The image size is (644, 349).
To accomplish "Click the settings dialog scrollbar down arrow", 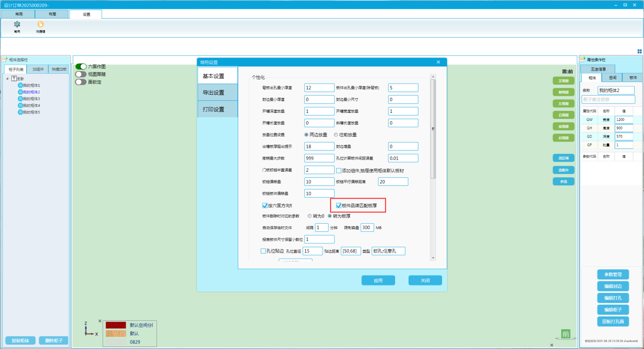I will click(433, 258).
